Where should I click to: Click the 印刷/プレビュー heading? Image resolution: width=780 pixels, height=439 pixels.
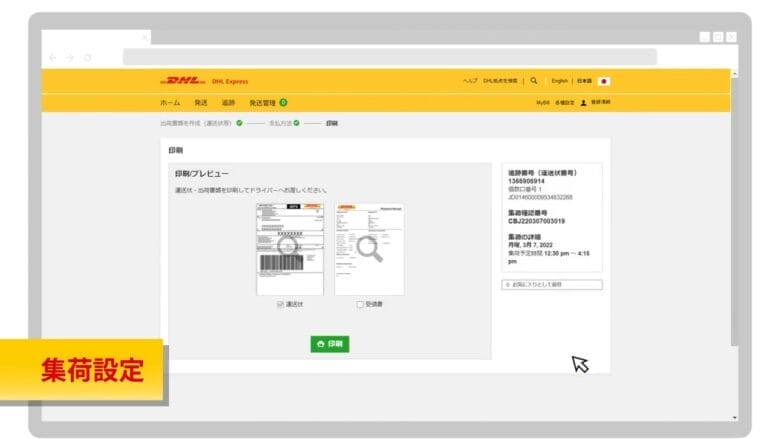tap(201, 174)
